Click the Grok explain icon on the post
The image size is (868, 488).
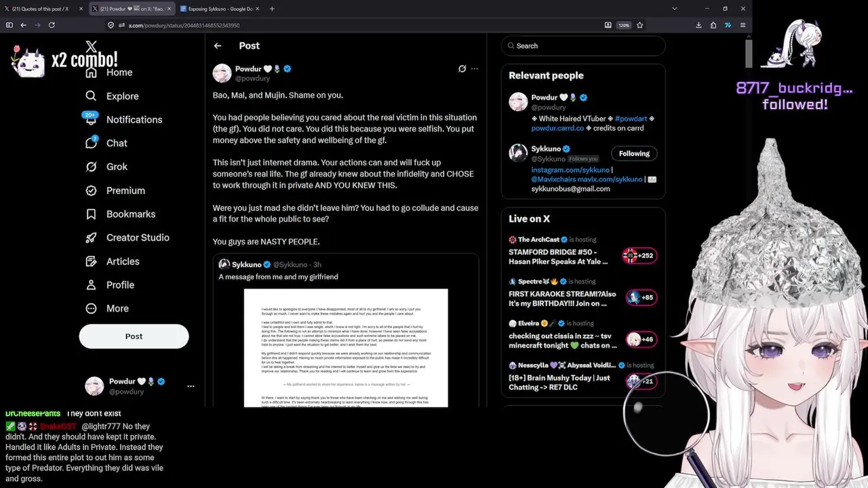point(462,68)
